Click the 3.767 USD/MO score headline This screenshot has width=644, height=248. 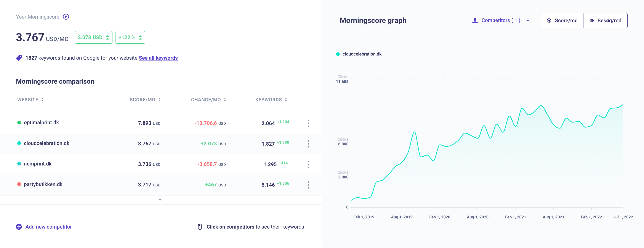(x=42, y=37)
